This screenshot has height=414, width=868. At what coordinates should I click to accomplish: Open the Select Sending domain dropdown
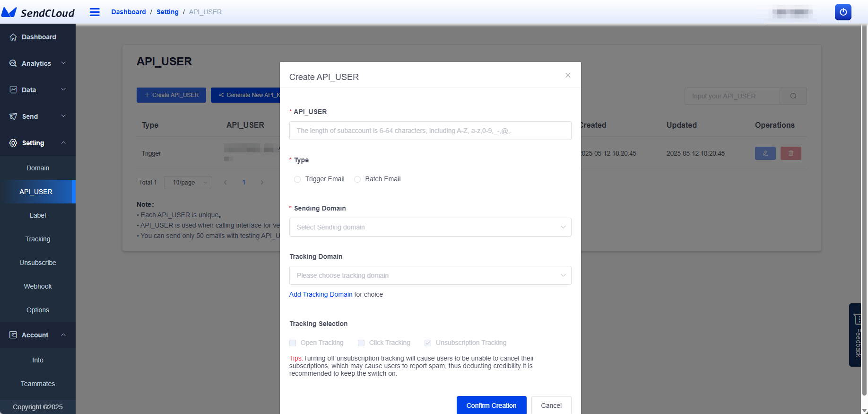coord(430,227)
